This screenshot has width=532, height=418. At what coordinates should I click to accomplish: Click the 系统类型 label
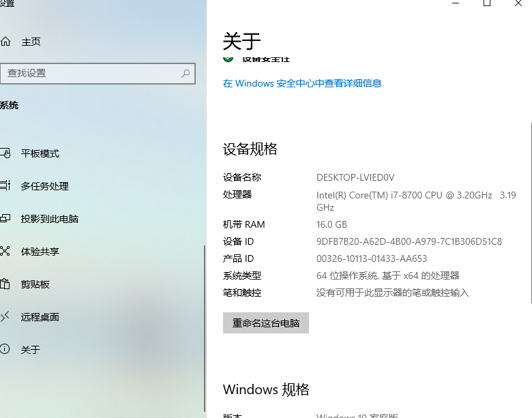(x=242, y=275)
